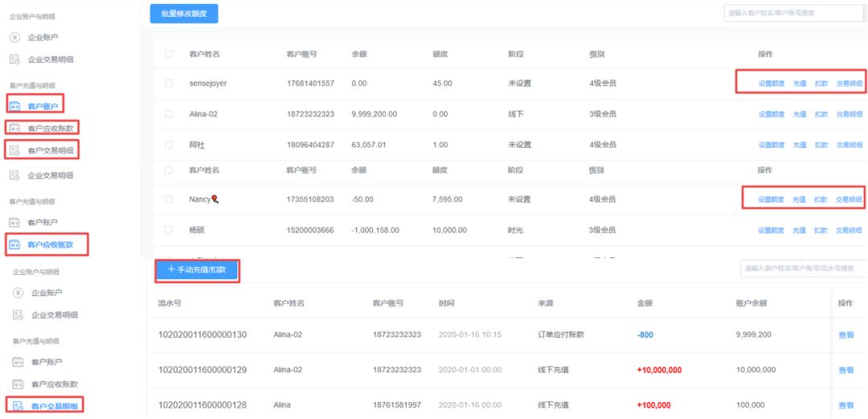
Task: Click the 63,057.01 balance value
Action: click(369, 145)
